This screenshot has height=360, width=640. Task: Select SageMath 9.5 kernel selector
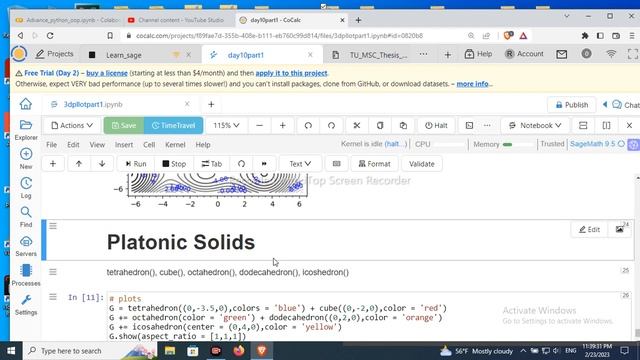pos(598,144)
